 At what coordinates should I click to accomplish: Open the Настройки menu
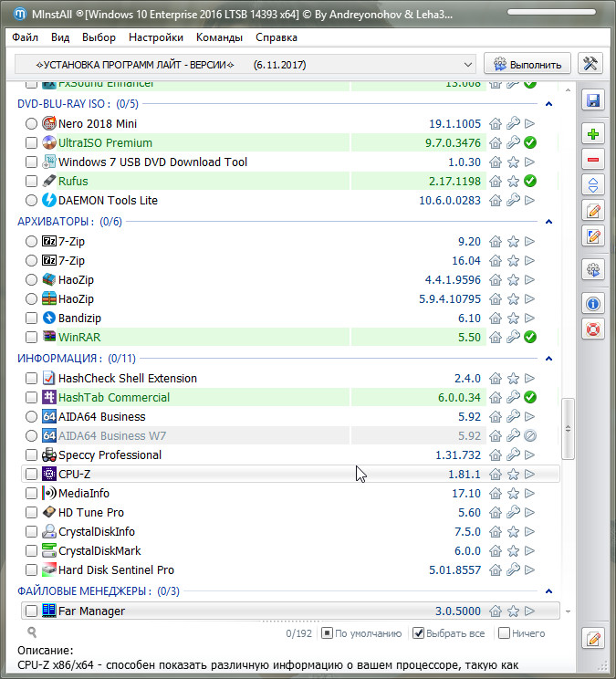click(156, 37)
